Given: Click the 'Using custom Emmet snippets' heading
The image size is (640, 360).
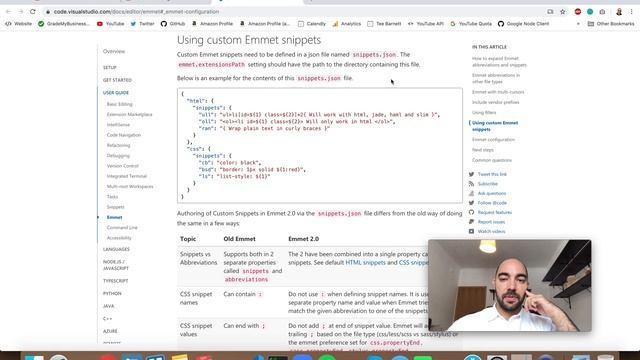Looking at the screenshot, I should point(249,40).
